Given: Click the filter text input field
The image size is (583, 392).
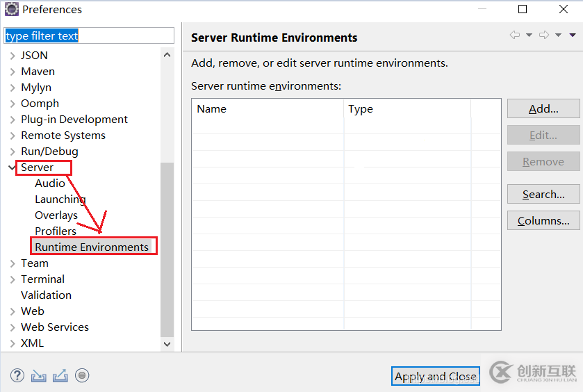Looking at the screenshot, I should click(89, 35).
